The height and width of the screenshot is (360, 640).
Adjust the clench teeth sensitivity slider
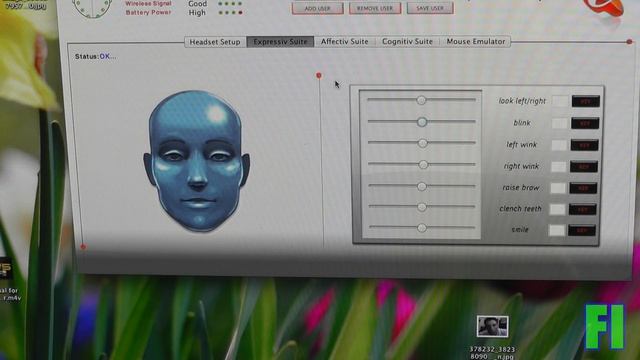pos(422,207)
